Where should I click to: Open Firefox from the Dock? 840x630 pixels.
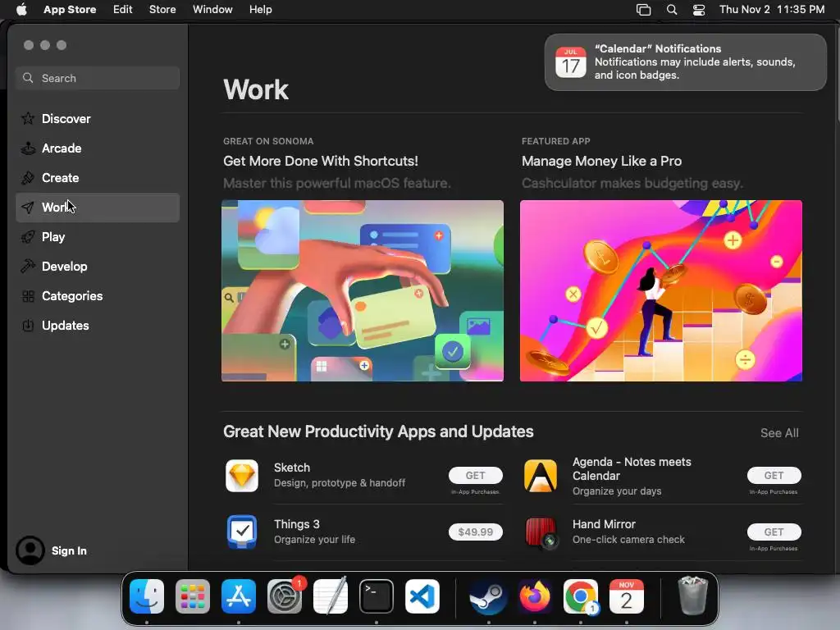[x=535, y=596]
